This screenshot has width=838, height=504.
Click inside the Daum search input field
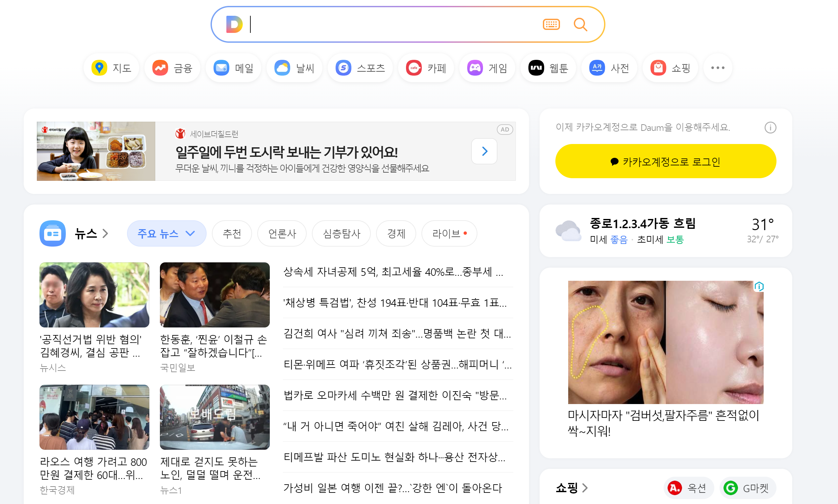tap(391, 24)
